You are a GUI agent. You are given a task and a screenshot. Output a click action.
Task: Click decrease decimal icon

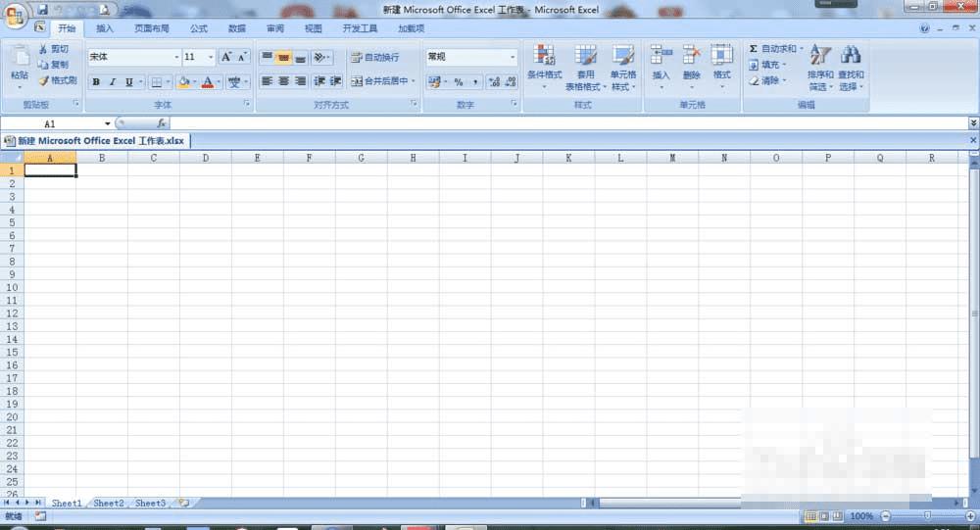511,82
